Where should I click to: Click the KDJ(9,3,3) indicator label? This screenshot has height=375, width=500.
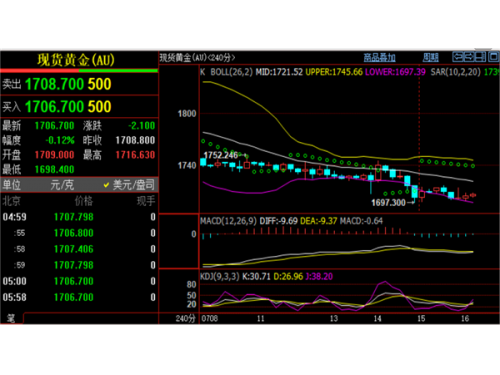point(220,276)
